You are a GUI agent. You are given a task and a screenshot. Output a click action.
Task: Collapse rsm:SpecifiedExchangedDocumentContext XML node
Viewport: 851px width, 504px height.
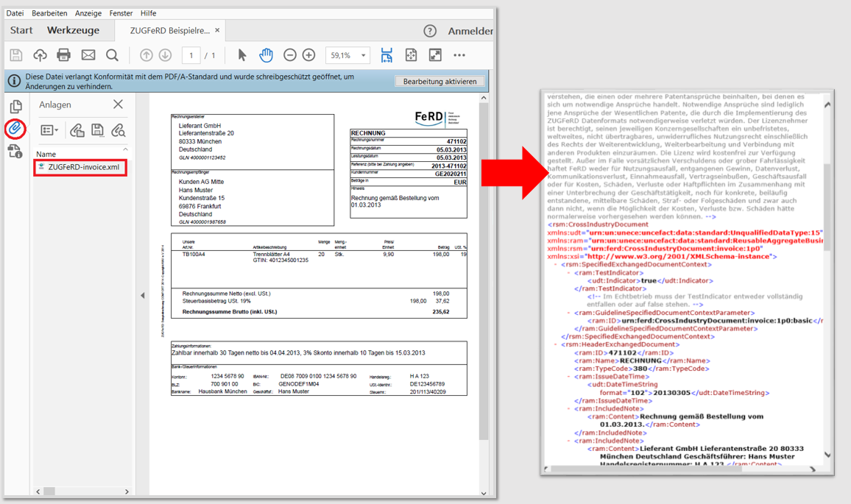pos(555,265)
